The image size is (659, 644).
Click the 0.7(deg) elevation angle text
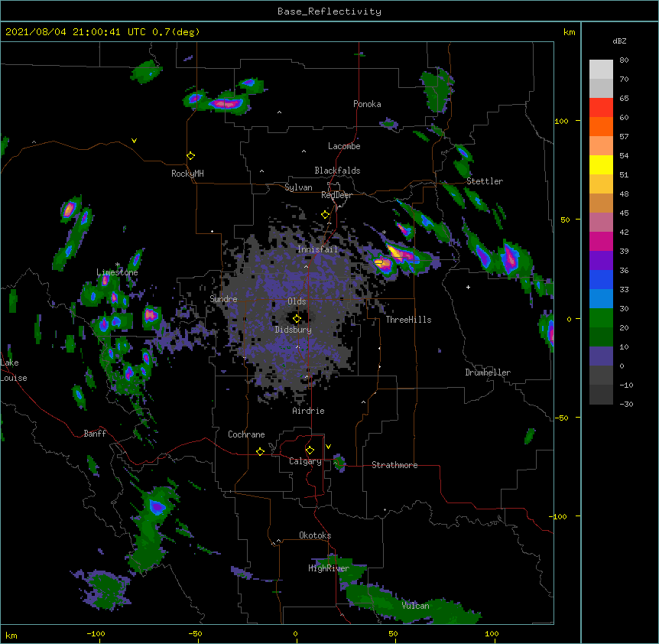pyautogui.click(x=176, y=32)
